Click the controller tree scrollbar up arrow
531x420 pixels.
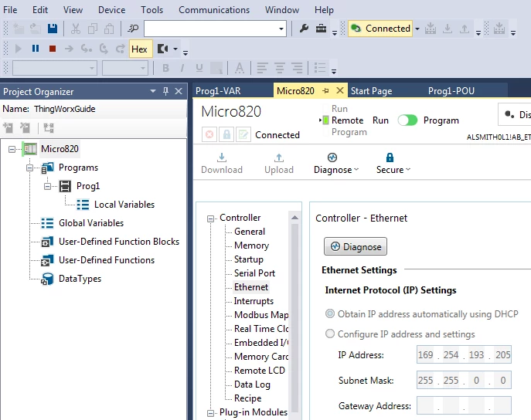click(x=294, y=218)
